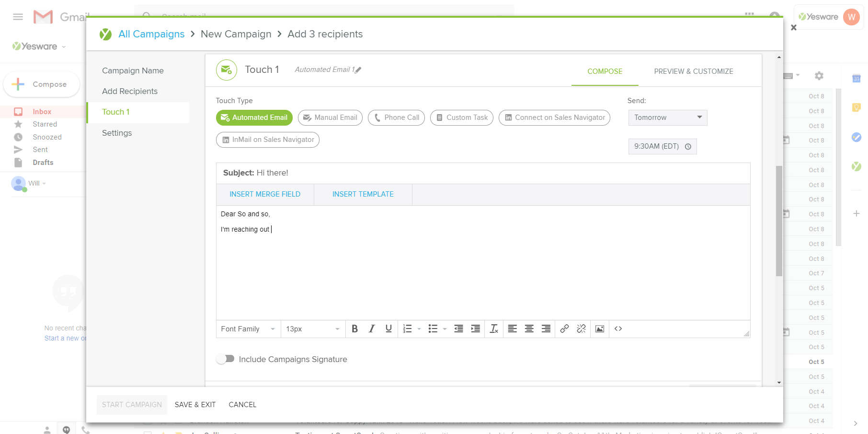Click Insert Merge Field
The width and height of the screenshot is (868, 434).
pyautogui.click(x=265, y=194)
